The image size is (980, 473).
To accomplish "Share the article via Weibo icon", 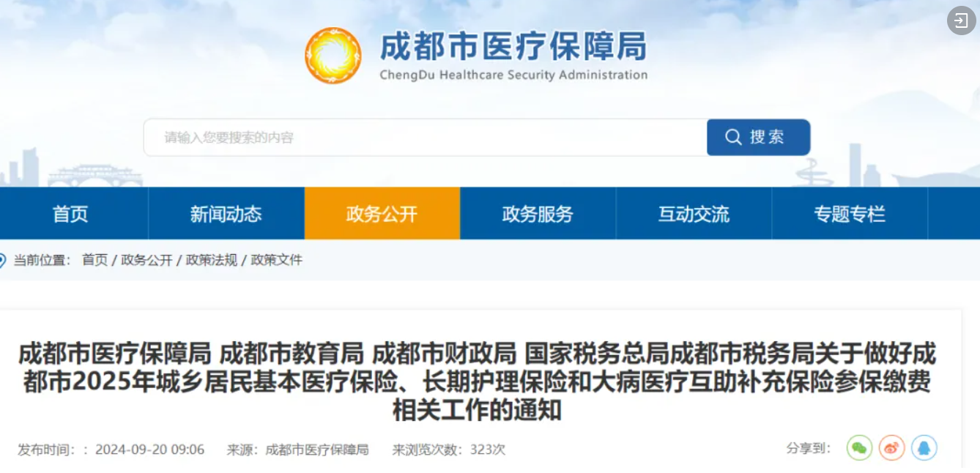I will (x=891, y=447).
